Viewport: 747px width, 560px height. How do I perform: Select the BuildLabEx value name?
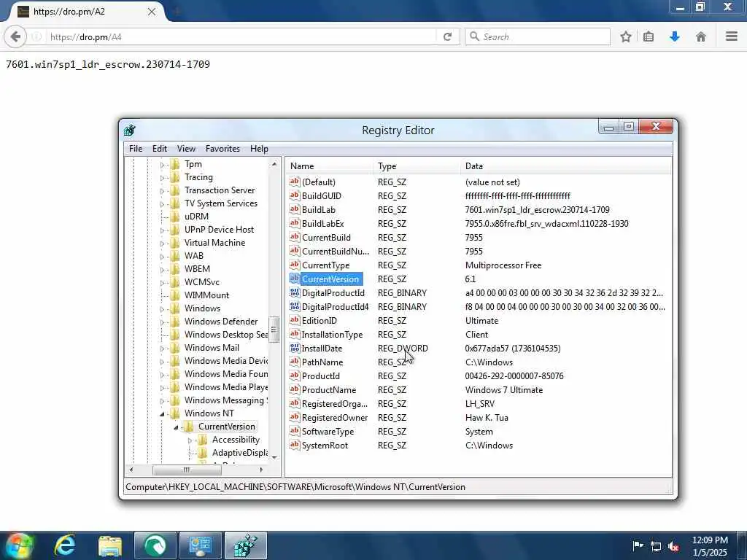pos(322,223)
